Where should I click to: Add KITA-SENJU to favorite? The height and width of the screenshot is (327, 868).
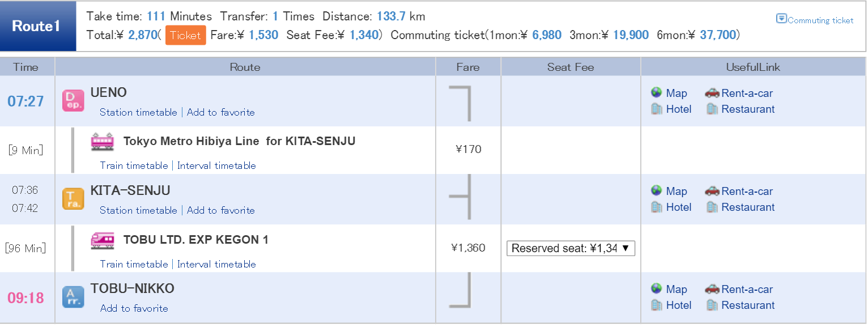point(221,210)
